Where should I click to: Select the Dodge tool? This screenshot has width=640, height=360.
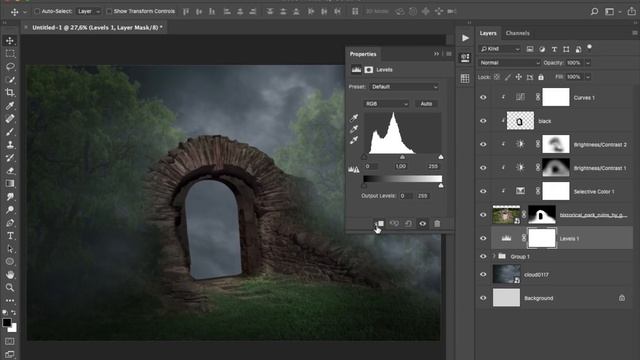pyautogui.click(x=10, y=210)
